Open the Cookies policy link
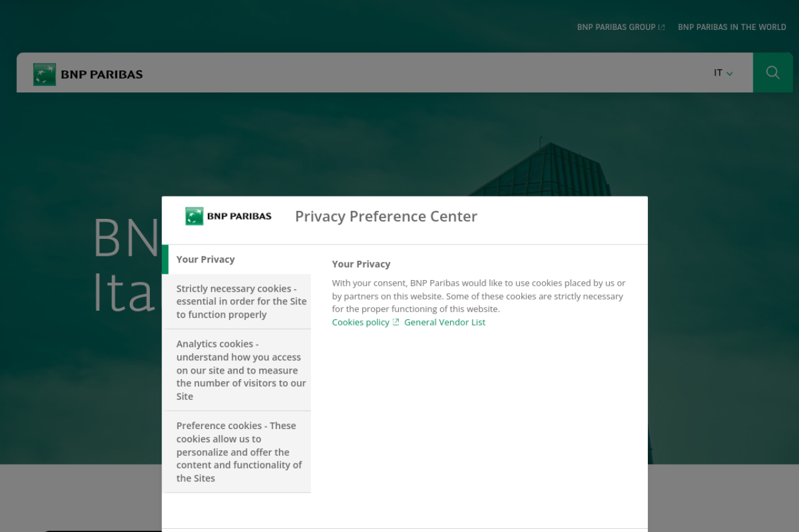The width and height of the screenshot is (799, 532). pyautogui.click(x=365, y=322)
